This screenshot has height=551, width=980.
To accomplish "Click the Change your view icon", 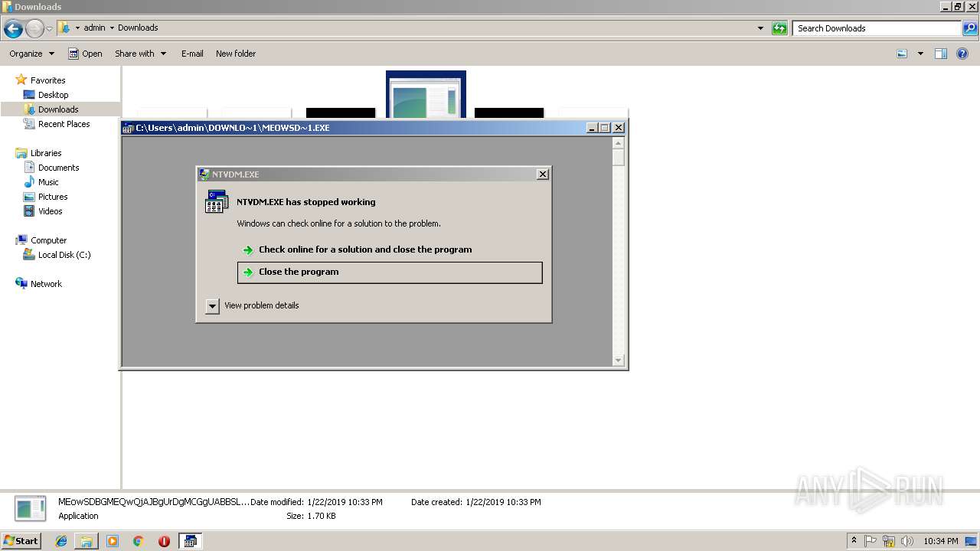I will pos(902,54).
